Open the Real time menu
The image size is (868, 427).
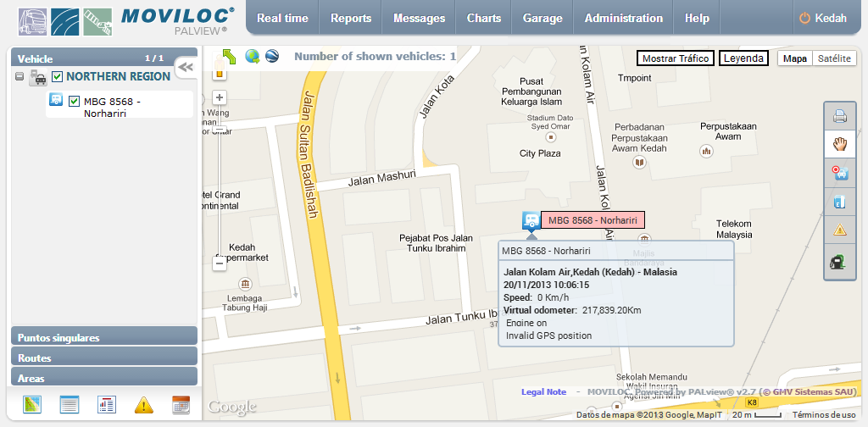pos(282,19)
